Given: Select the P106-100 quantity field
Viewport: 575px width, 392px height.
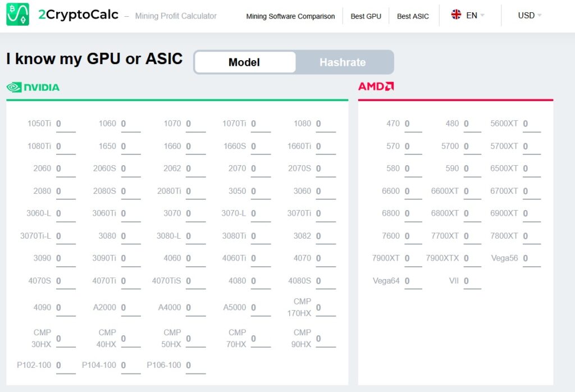Looking at the screenshot, I should 195,366.
